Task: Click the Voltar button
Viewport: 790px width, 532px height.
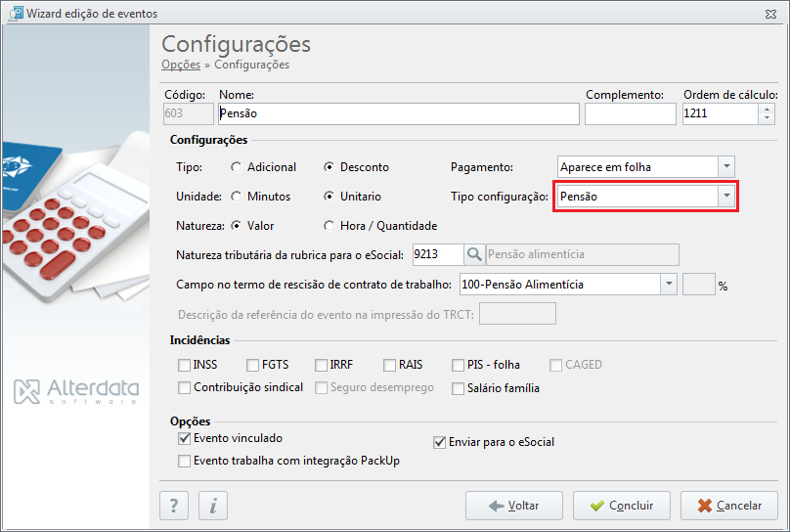Action: [514, 506]
